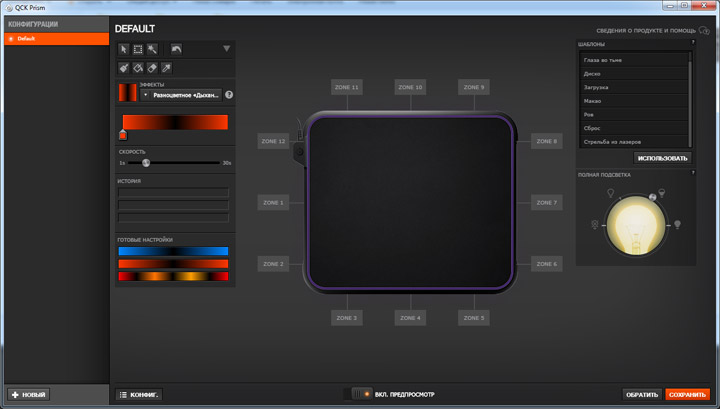Select ZONE 6 label
The width and height of the screenshot is (720, 409).
pos(546,264)
